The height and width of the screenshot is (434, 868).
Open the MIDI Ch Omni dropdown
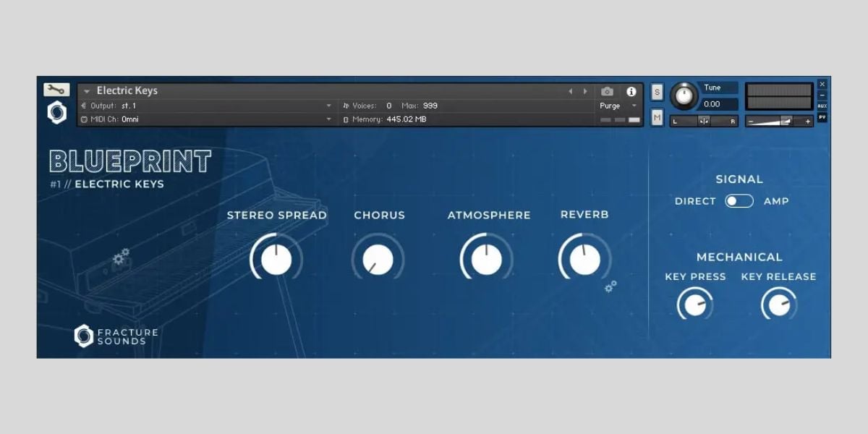point(206,119)
